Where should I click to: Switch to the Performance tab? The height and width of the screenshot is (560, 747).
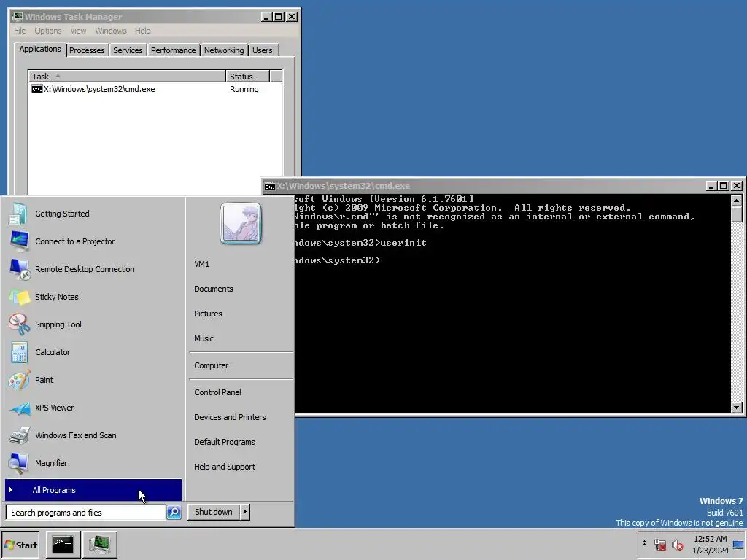click(173, 50)
